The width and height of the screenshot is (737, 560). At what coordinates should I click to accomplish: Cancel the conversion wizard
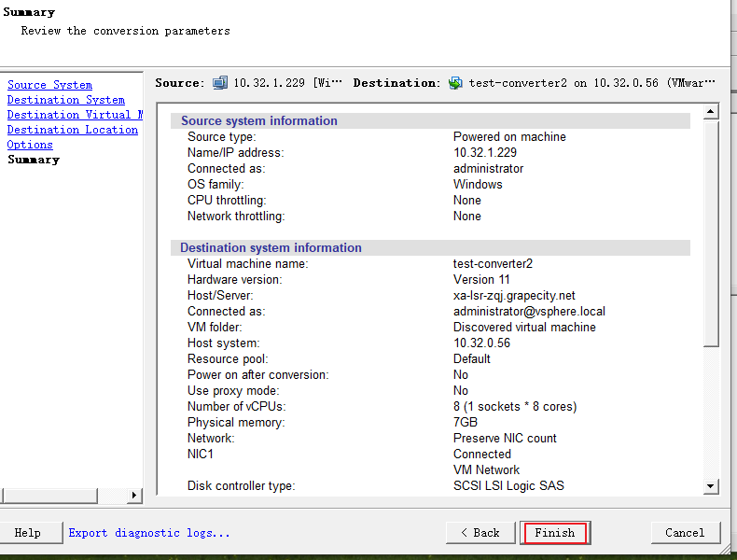point(685,533)
